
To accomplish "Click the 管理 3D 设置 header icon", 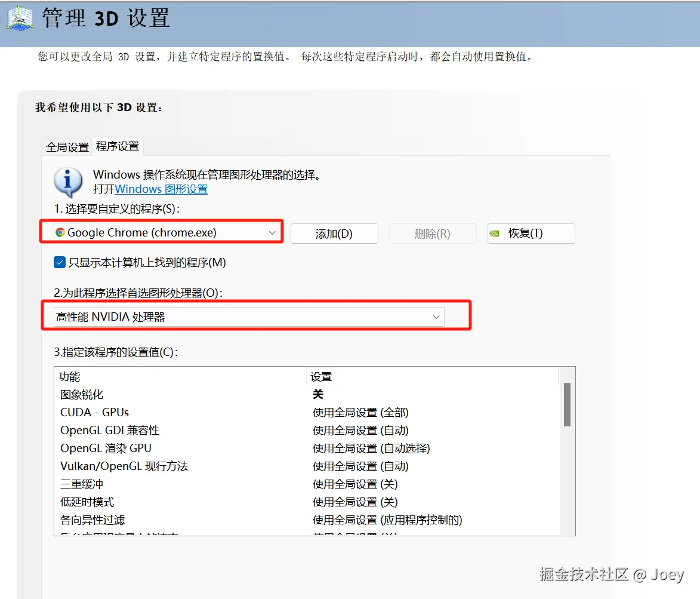I will coord(20,19).
